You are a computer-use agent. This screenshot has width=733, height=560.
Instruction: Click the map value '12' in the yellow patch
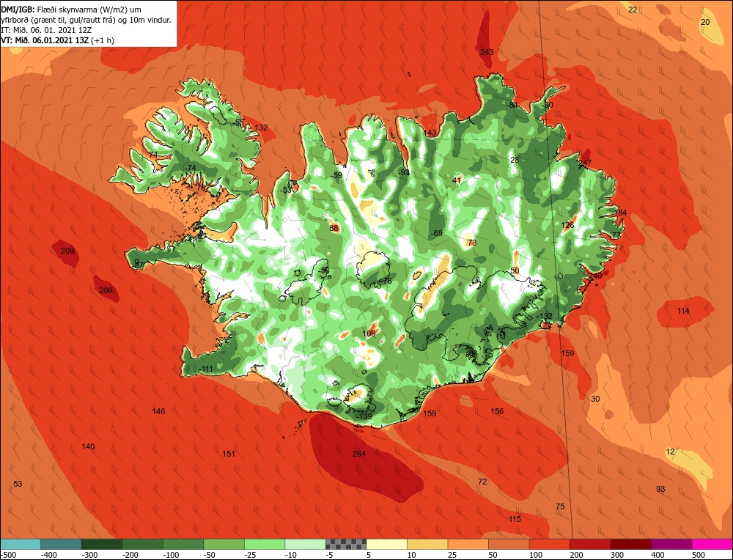point(671,452)
